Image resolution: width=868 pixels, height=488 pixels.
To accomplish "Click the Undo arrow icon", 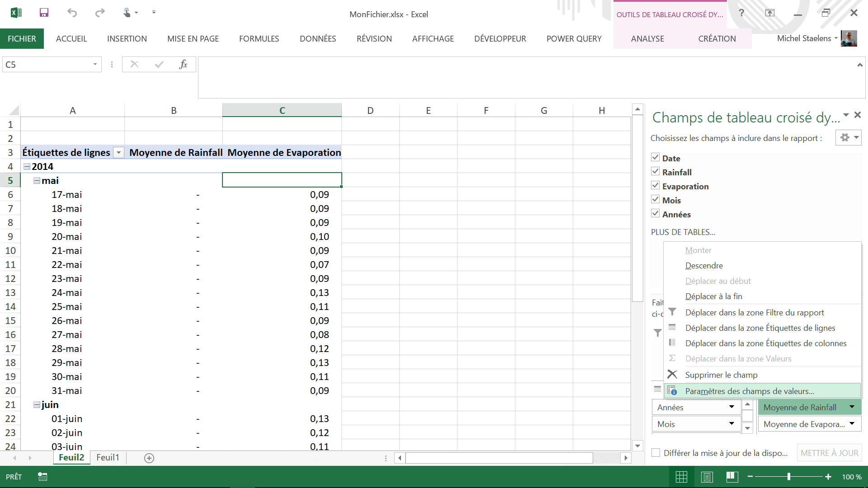I will [x=72, y=13].
